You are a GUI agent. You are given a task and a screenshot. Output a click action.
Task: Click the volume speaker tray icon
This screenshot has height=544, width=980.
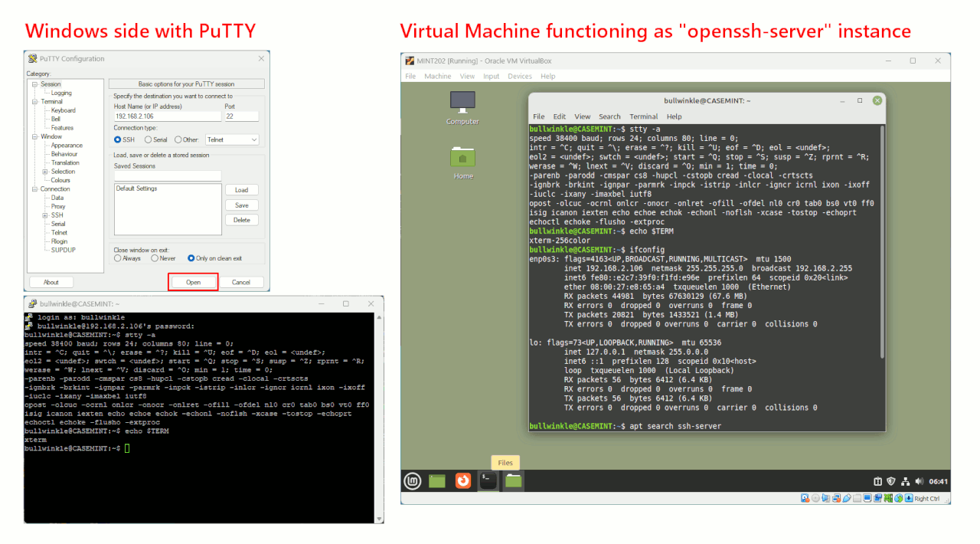[x=919, y=481]
